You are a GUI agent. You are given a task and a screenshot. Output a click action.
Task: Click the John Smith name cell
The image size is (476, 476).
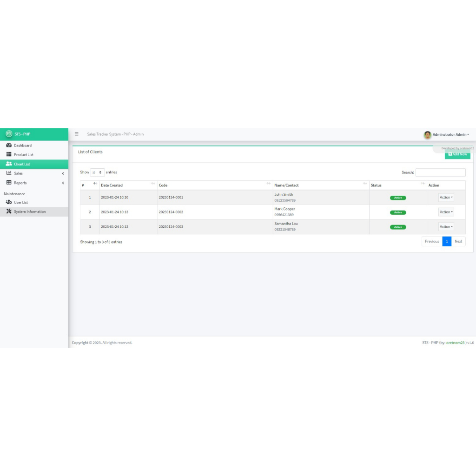tap(284, 194)
